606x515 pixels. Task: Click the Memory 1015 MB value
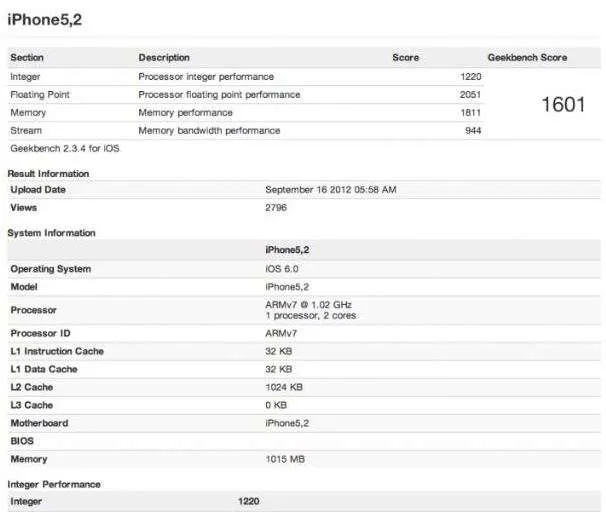tap(285, 459)
